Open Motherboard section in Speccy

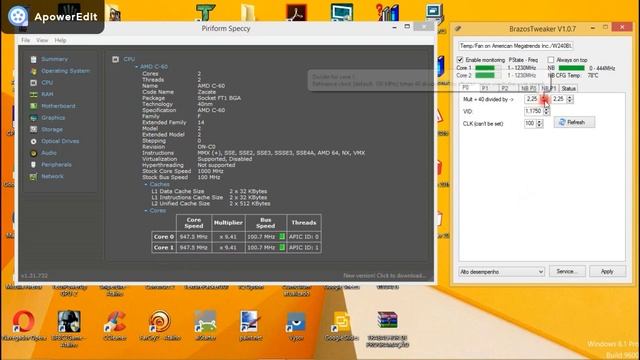coord(58,106)
